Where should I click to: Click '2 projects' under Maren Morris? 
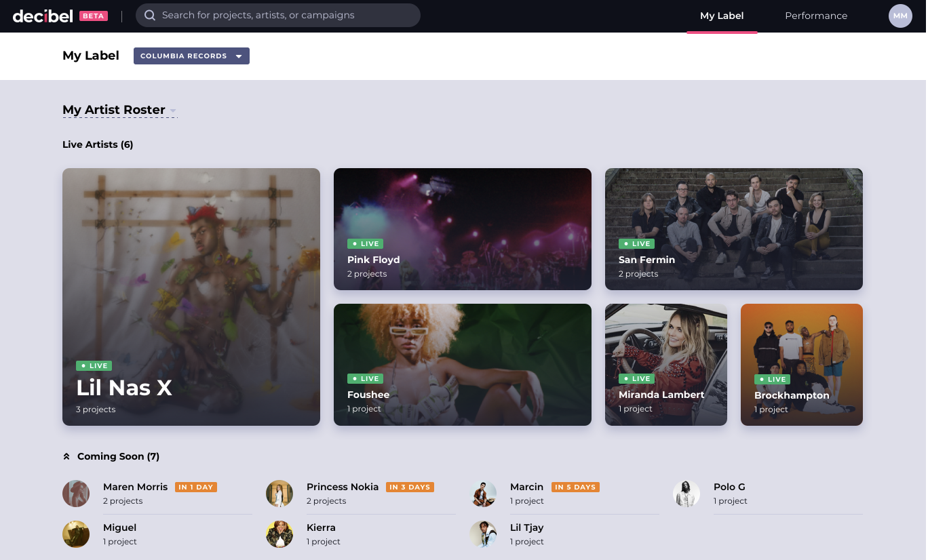point(123,501)
